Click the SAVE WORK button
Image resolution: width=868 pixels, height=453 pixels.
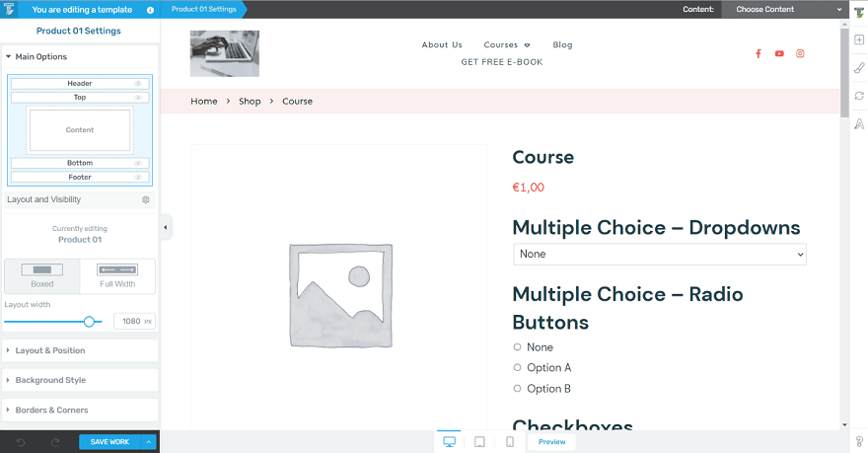point(109,442)
